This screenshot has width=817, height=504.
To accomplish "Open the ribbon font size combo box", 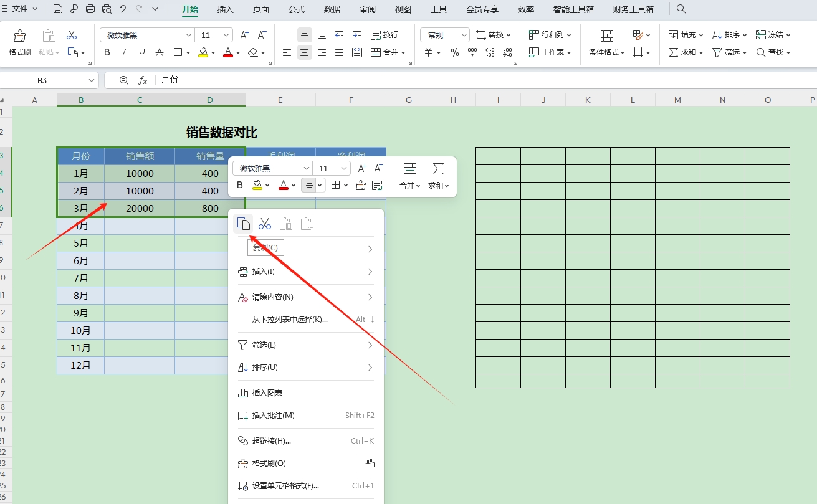I will click(x=214, y=35).
